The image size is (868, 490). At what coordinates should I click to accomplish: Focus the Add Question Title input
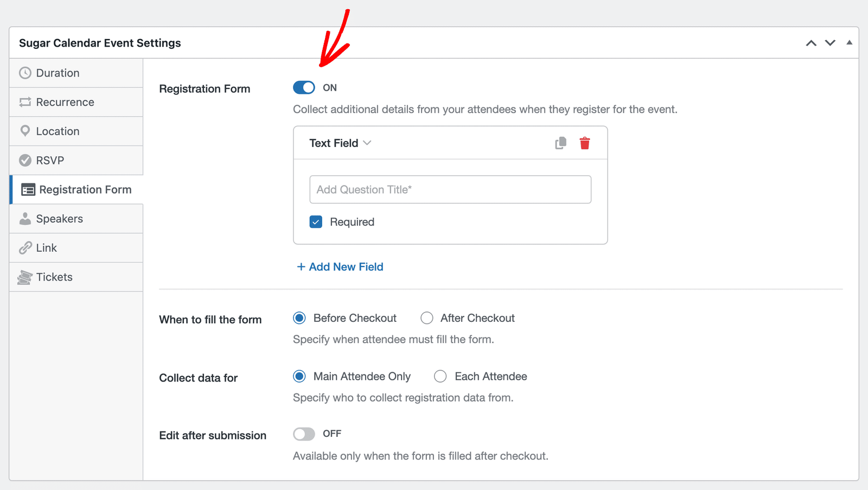point(450,189)
